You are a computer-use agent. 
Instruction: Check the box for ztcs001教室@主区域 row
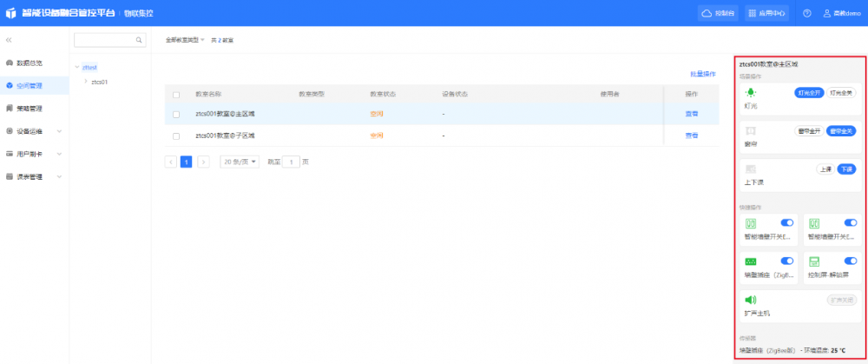[x=176, y=114]
